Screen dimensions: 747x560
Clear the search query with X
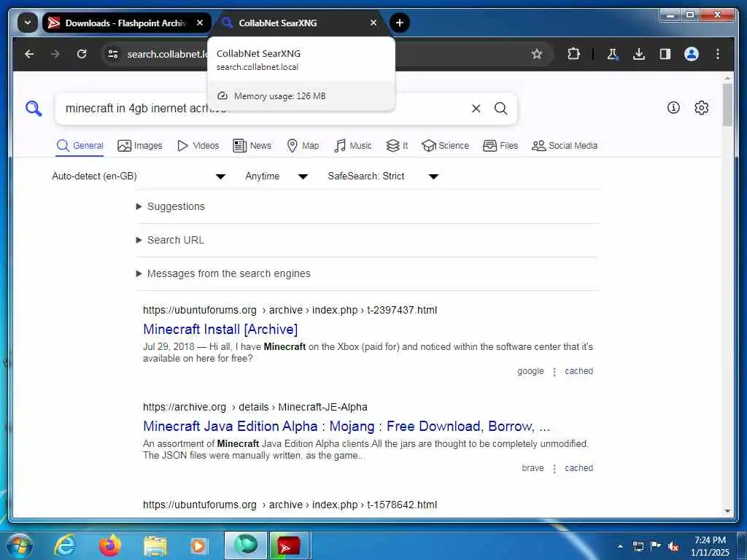pos(476,109)
